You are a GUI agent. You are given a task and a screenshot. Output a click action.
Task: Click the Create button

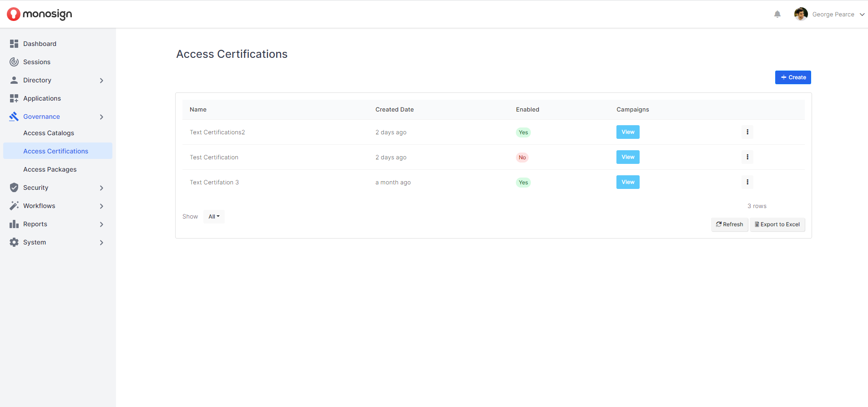click(792, 77)
